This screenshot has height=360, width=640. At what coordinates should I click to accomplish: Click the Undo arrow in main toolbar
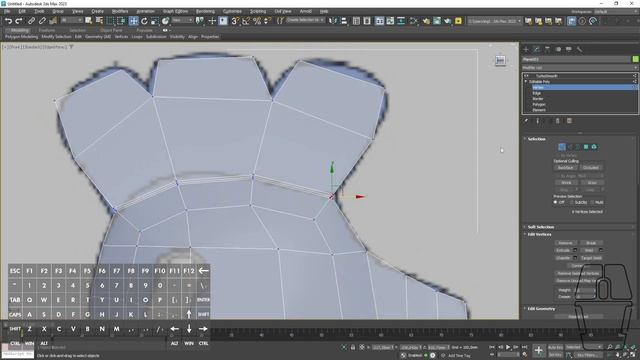[8, 21]
